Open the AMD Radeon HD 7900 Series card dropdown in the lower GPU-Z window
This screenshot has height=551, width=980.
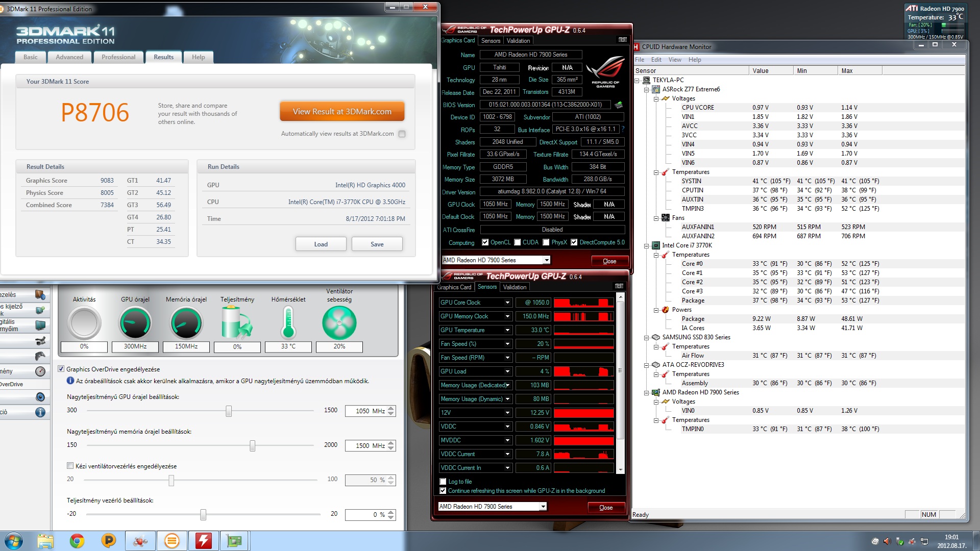point(543,507)
